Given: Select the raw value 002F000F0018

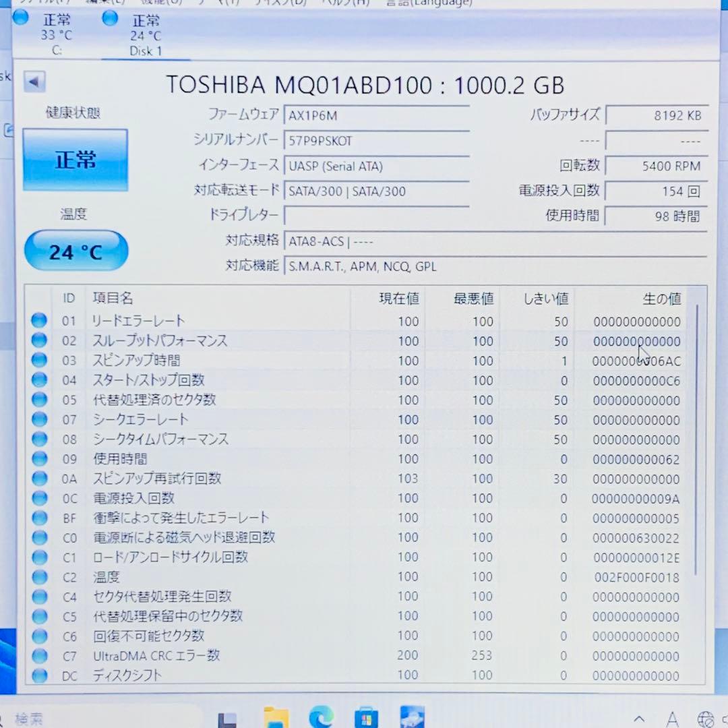Looking at the screenshot, I should pos(636,578).
